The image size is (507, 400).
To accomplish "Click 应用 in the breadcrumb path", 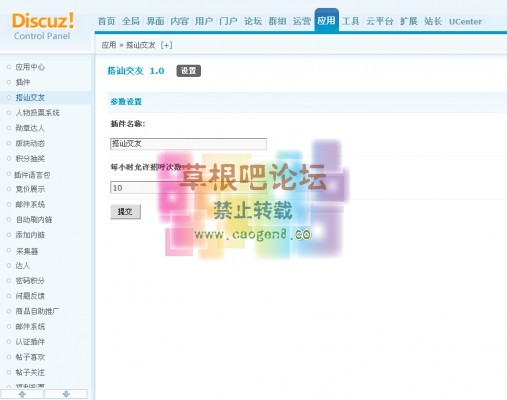I will click(x=109, y=45).
